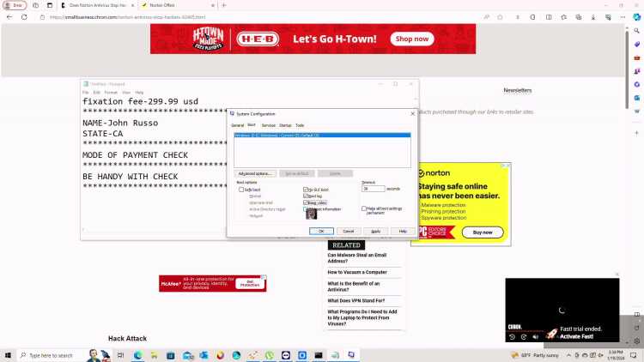Open a new browser tab
The image size is (644, 362).
tap(224, 5)
